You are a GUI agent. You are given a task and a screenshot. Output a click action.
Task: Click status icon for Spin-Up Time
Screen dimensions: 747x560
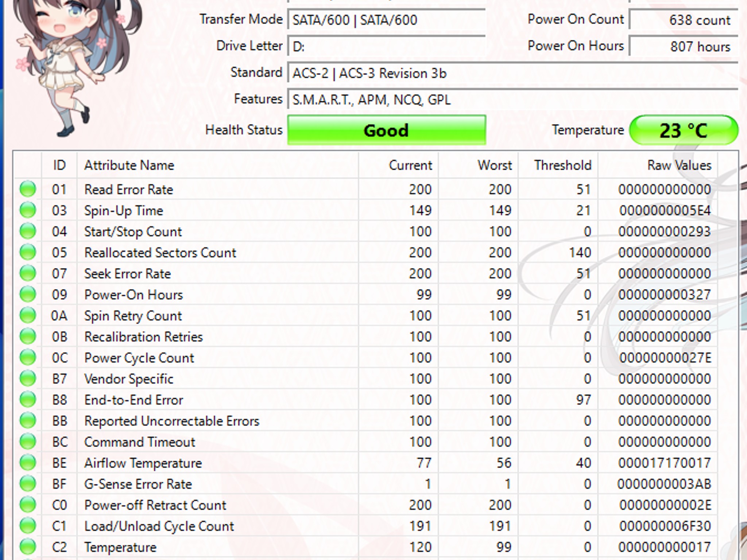(x=28, y=210)
